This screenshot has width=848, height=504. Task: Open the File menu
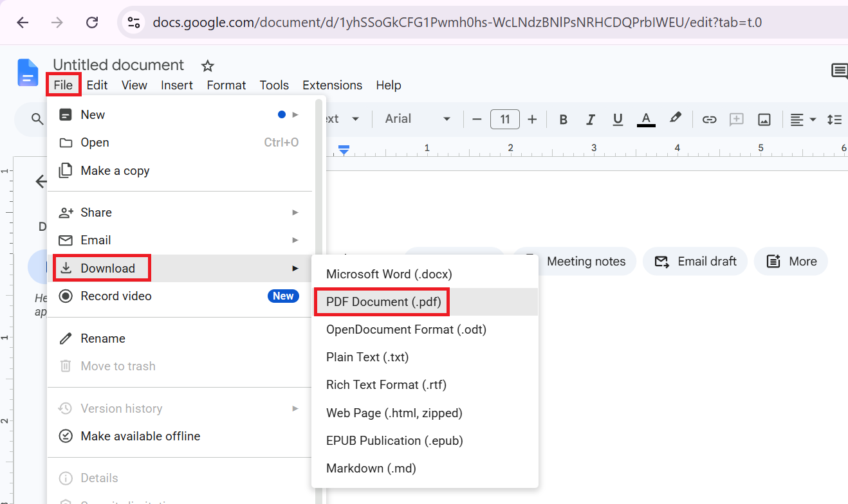click(x=63, y=85)
